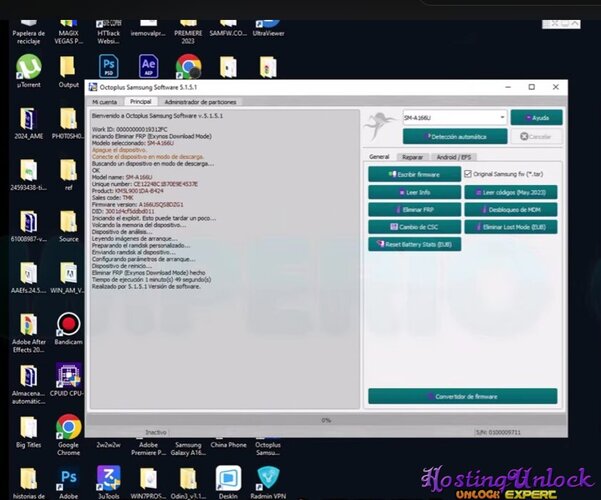
Task: Toggle Original Samsung fw (*.tar) checkbox
Action: (x=468, y=174)
